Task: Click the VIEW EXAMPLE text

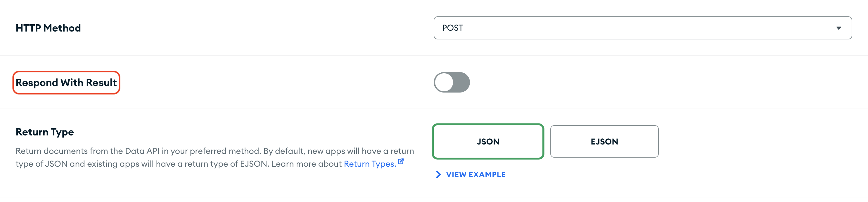Action: click(x=476, y=174)
